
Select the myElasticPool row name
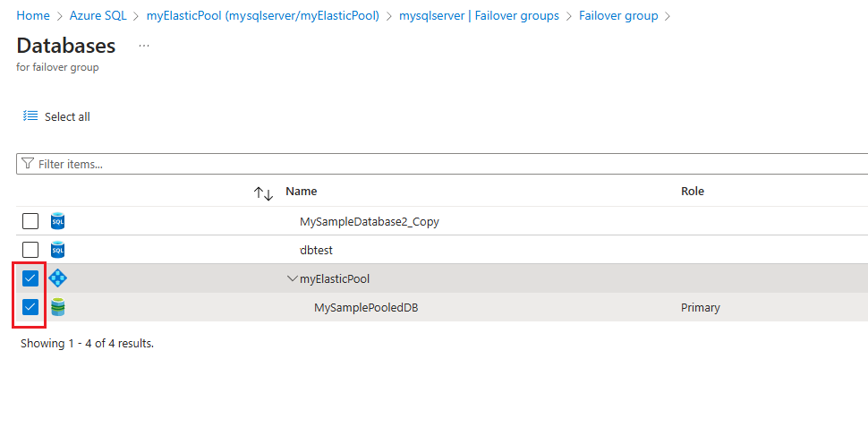click(335, 278)
